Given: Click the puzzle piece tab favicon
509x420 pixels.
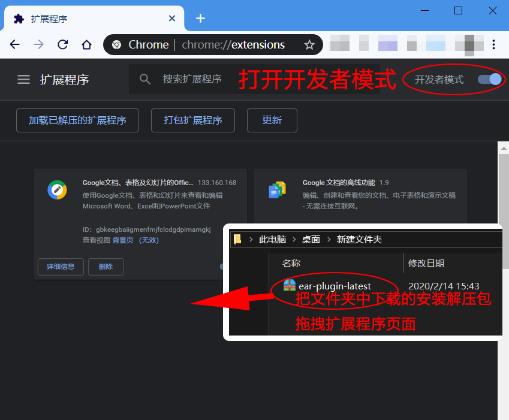Looking at the screenshot, I should [19, 19].
